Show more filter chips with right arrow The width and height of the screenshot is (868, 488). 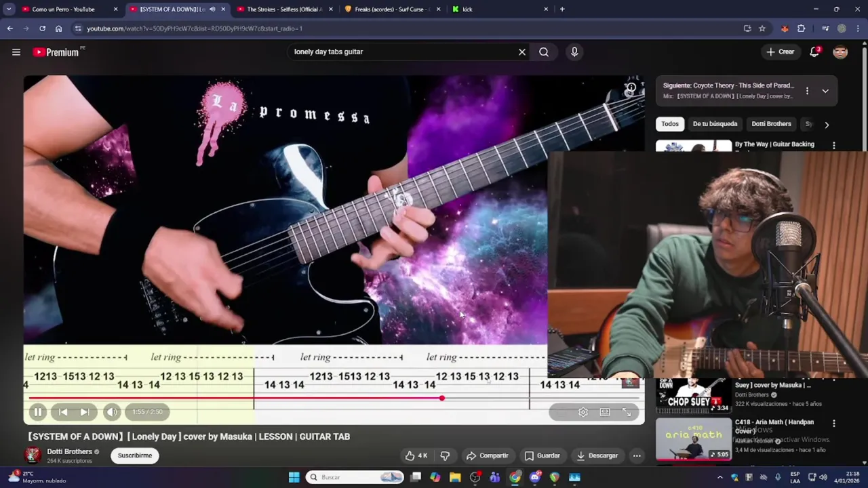click(827, 125)
